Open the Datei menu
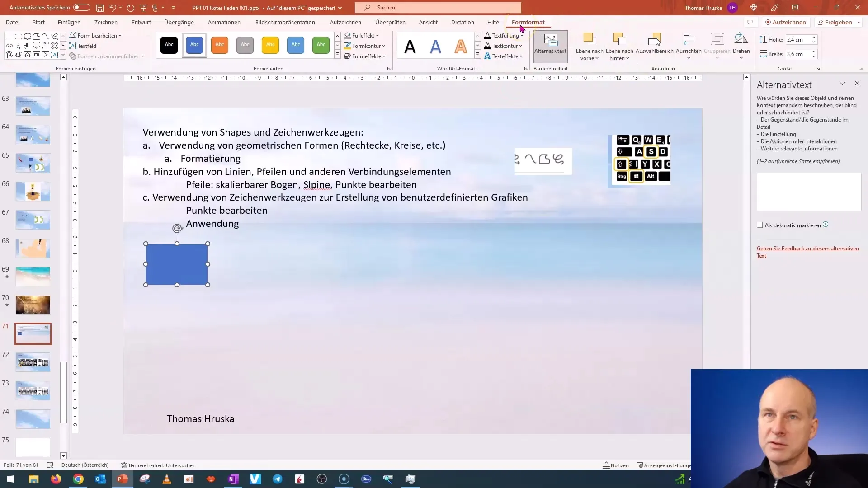Screen dimensions: 868x488 point(13,22)
